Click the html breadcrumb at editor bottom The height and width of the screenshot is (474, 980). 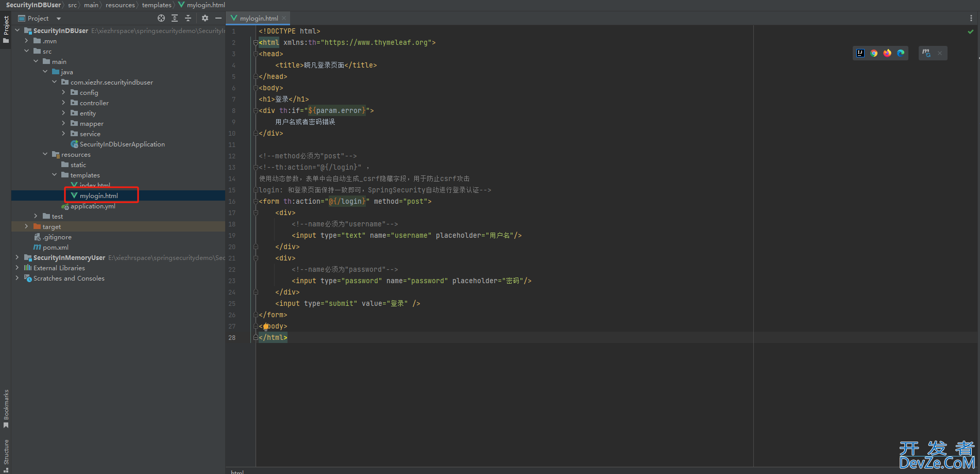click(x=237, y=471)
